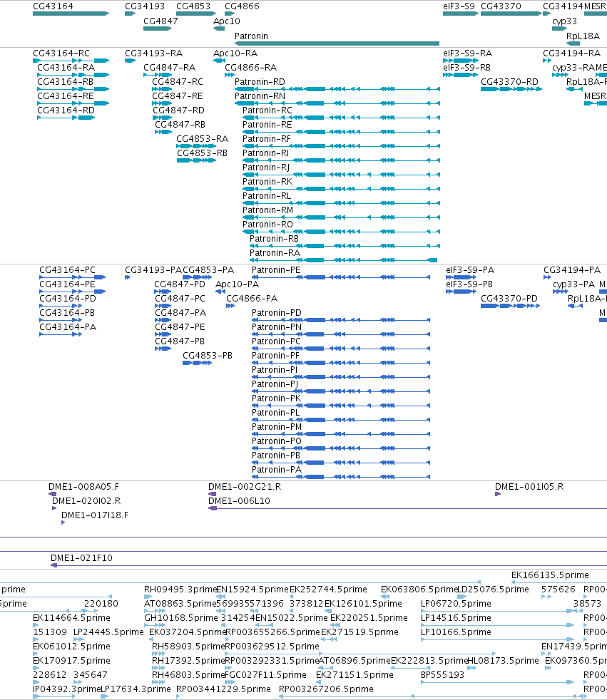607x700 pixels.
Task: Click protein Patronin-PD
Action: click(x=341, y=320)
